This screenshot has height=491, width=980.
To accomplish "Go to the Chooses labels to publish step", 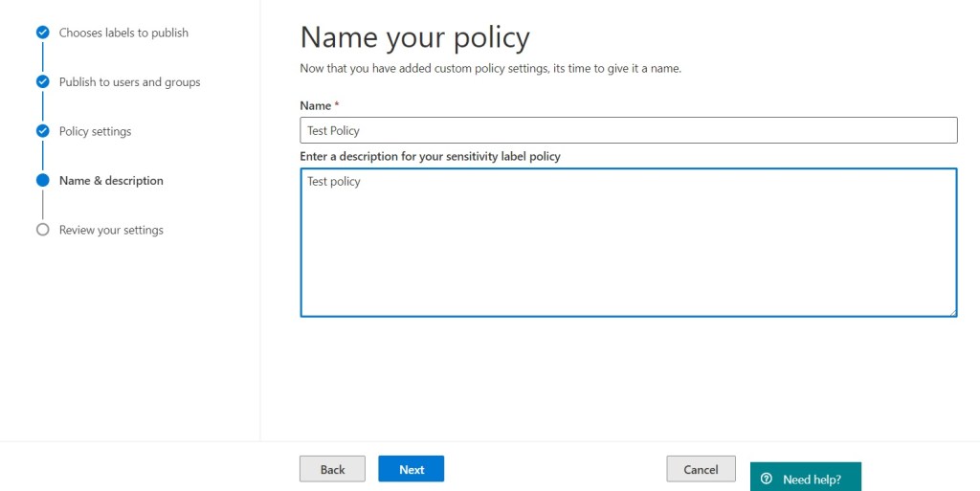I will pos(123,33).
